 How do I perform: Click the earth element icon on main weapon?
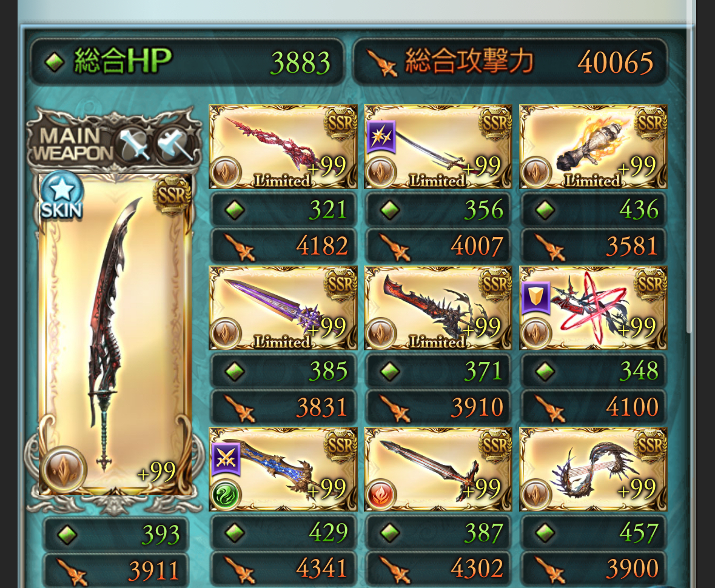pos(64,469)
